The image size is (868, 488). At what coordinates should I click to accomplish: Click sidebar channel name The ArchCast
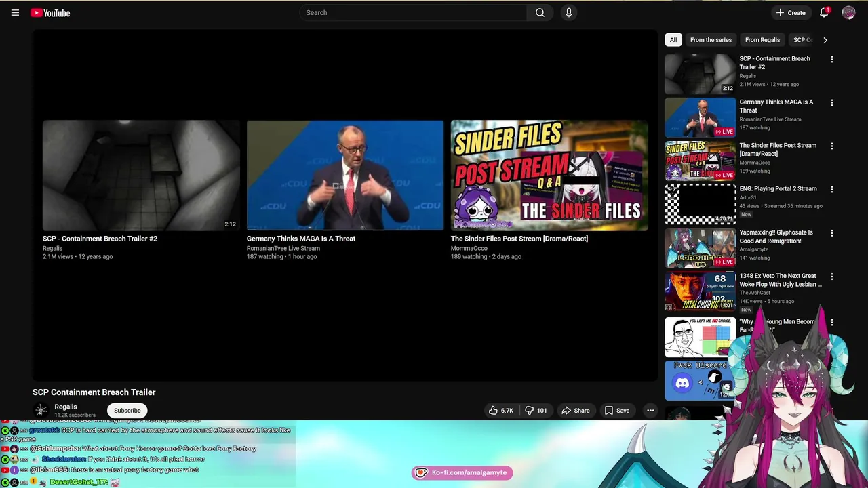(x=755, y=293)
